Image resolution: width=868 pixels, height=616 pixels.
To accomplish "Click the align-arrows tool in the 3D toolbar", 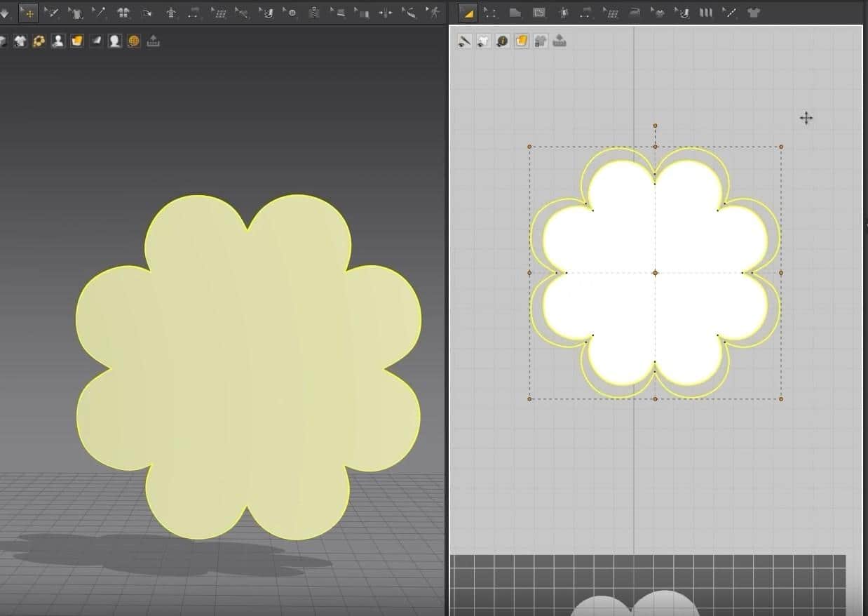I will pos(386,13).
